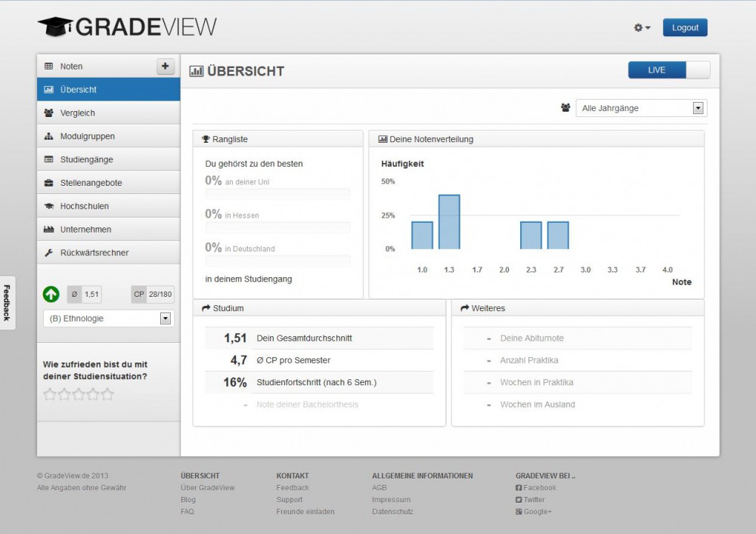Click the plus icon beside Noten
The width and height of the screenshot is (756, 534).
click(165, 66)
